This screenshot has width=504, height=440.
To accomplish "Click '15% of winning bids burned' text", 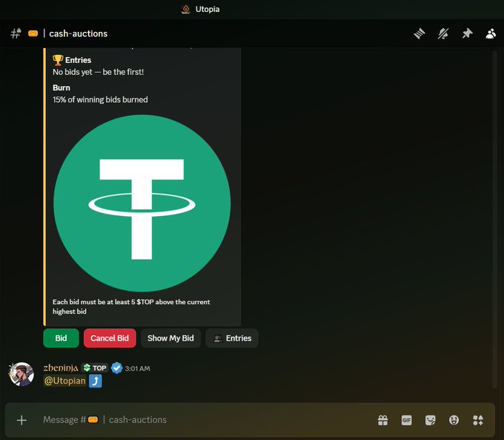I will coord(100,99).
